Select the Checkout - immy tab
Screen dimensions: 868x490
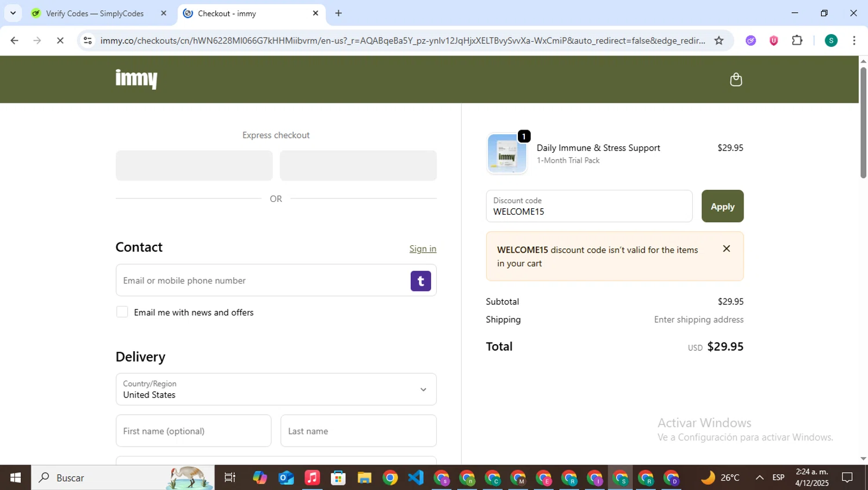[x=251, y=13]
